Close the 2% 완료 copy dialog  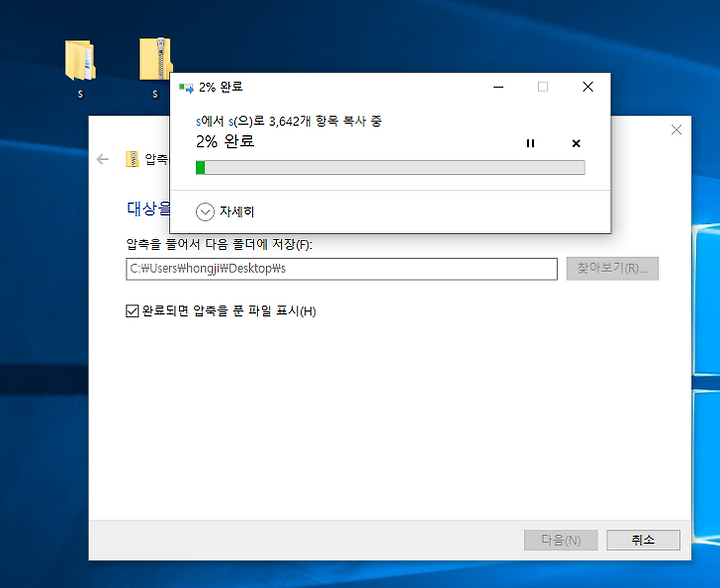point(588,87)
